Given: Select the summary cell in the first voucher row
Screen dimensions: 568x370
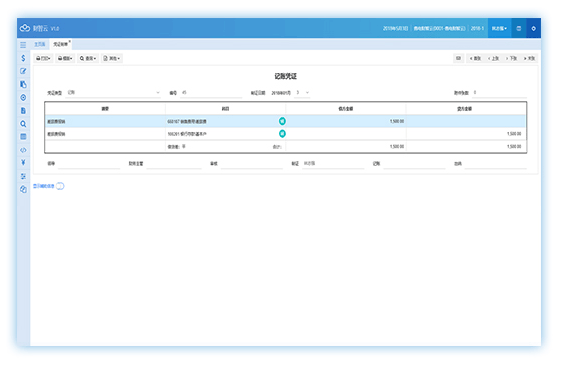Looking at the screenshot, I should [105, 121].
